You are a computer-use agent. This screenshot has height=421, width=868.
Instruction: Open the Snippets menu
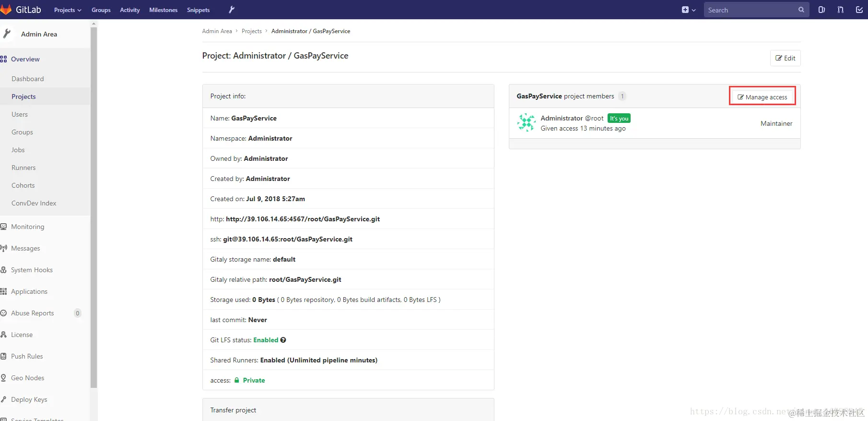tap(199, 10)
